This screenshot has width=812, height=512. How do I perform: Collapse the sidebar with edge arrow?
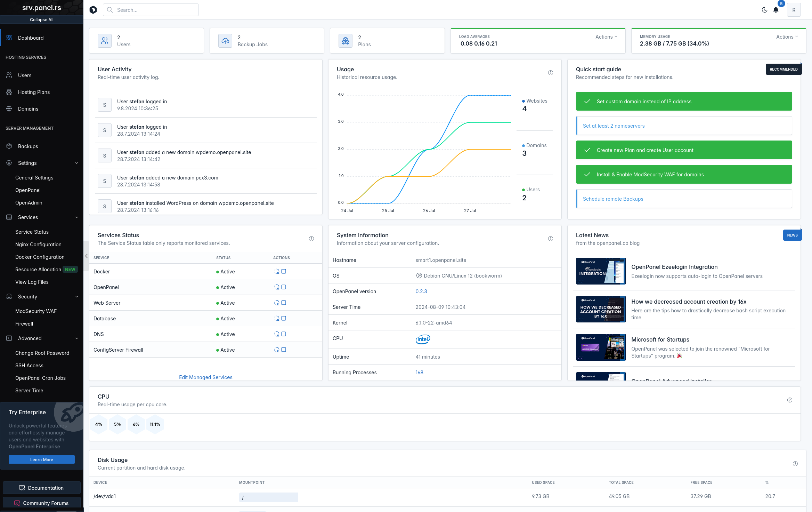86,256
